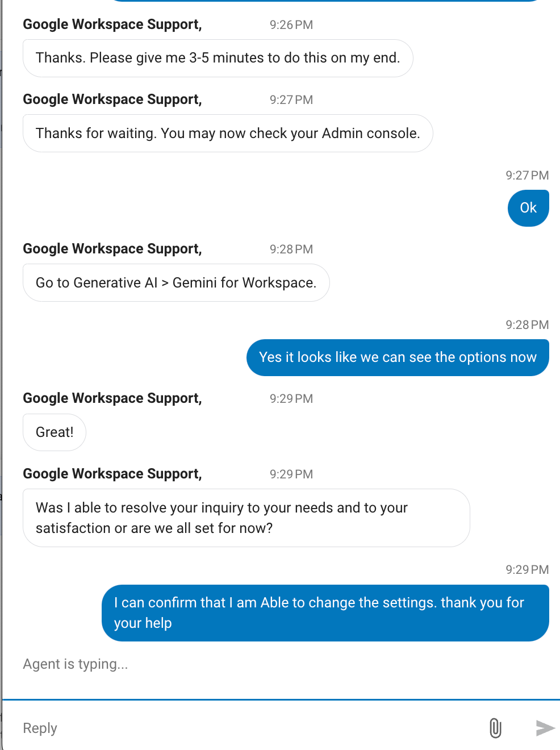Click the Google Workspace Support name above 'Great!'
Screen dimensions: 560x750
pyautogui.click(x=112, y=398)
